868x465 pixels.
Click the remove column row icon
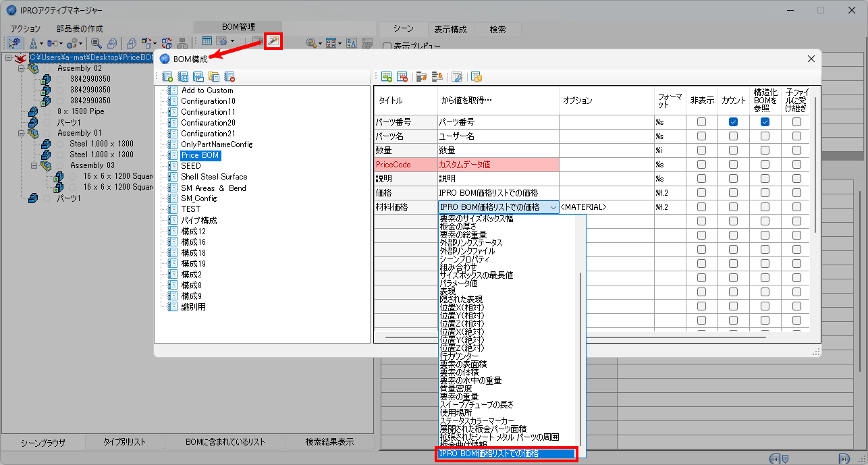pyautogui.click(x=402, y=76)
